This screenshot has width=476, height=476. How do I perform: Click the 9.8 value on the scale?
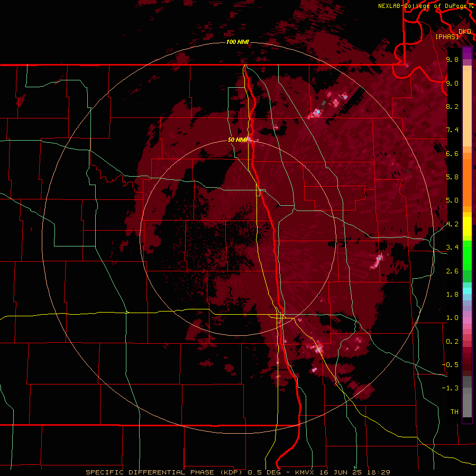(x=452, y=59)
